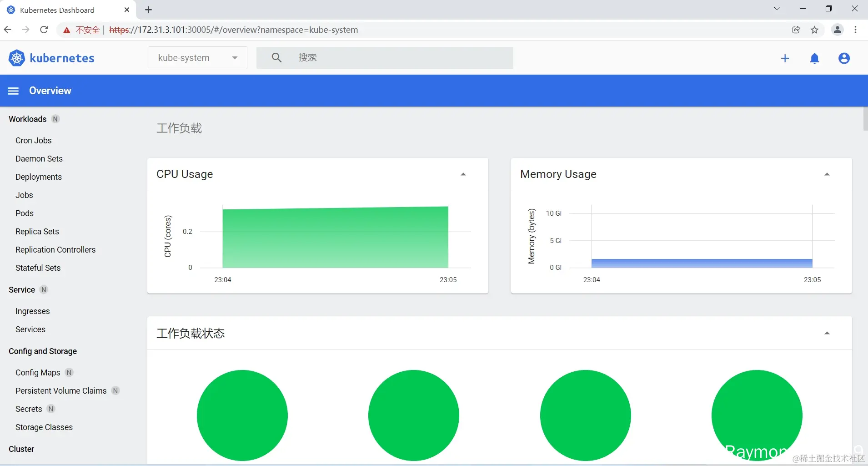Open Stateful Sets in sidebar
The image size is (868, 466).
pyautogui.click(x=38, y=268)
